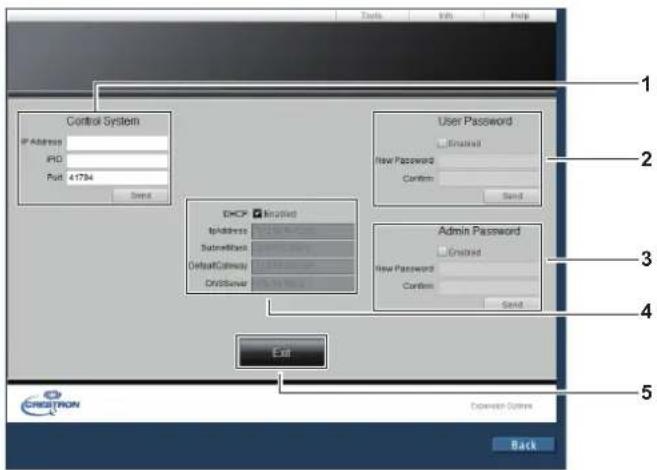Click the Expansion Options link

[x=502, y=406]
